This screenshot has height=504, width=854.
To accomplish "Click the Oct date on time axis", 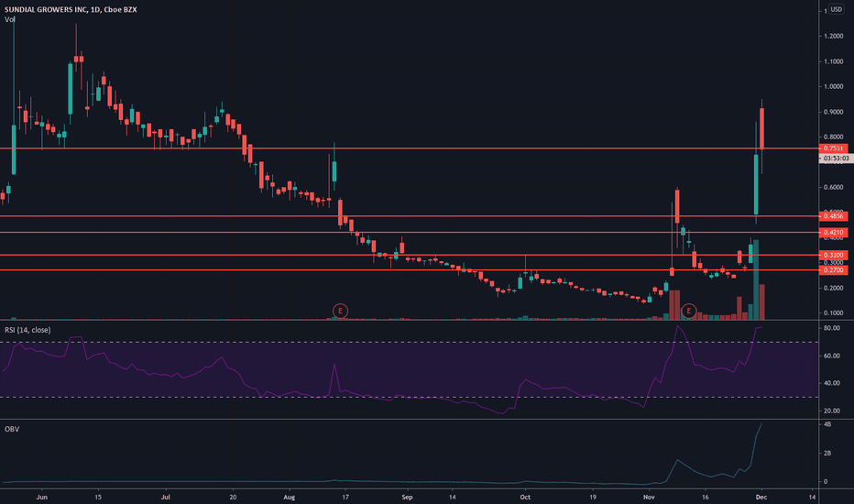I will tap(525, 497).
